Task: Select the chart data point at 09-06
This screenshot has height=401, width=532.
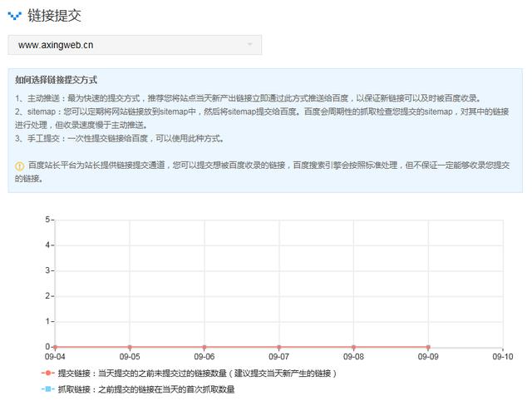Action: click(204, 347)
